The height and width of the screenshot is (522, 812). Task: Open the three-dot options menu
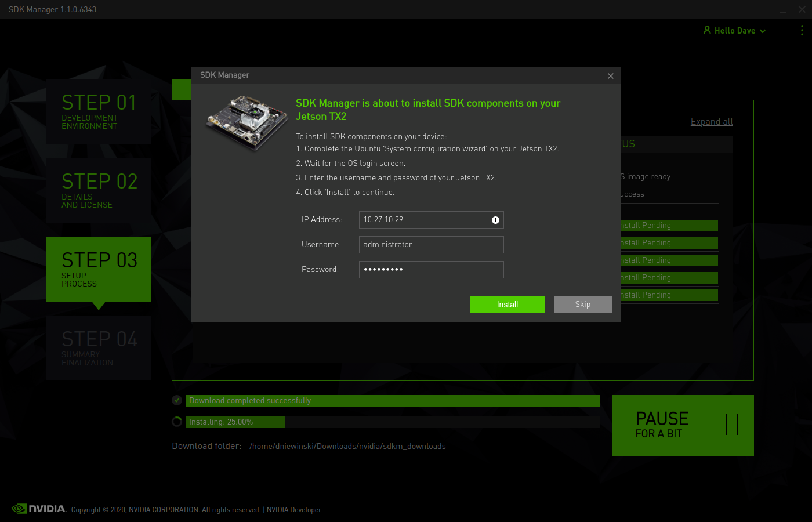[802, 30]
